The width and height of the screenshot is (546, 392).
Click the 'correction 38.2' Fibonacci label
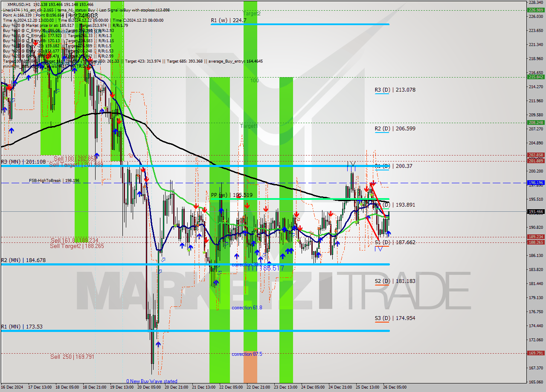(247, 265)
